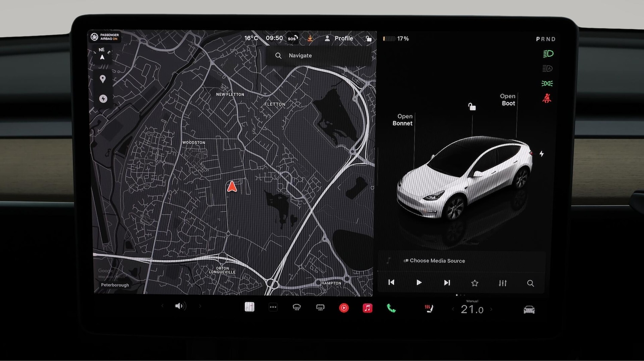
Task: Open the all apps launcher (three dots)
Action: (273, 307)
